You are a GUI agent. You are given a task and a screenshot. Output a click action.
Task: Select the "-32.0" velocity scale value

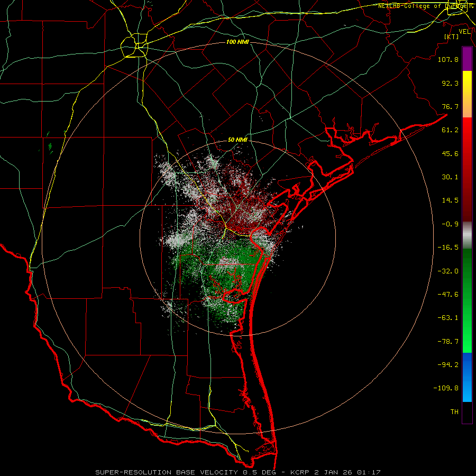(448, 271)
